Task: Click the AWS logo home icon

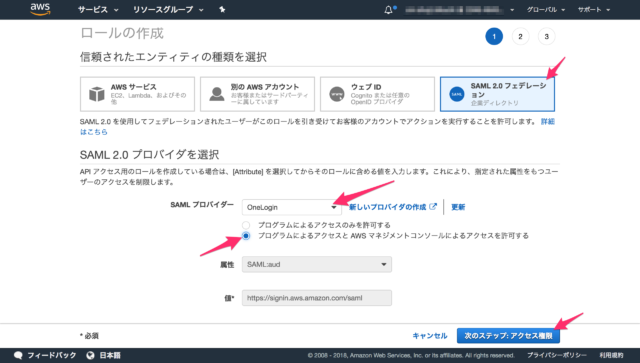Action: tap(40, 9)
